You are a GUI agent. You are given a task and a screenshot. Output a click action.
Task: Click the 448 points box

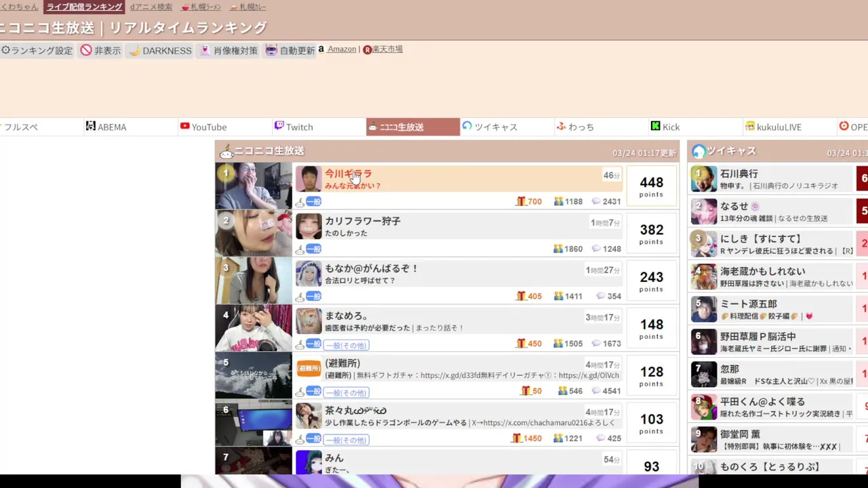pos(651,186)
